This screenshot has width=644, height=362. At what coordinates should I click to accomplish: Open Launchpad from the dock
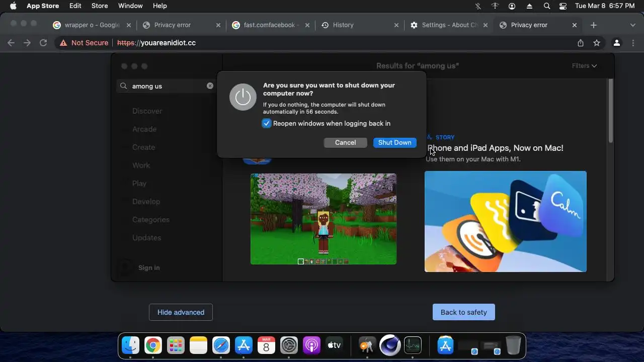click(x=176, y=345)
